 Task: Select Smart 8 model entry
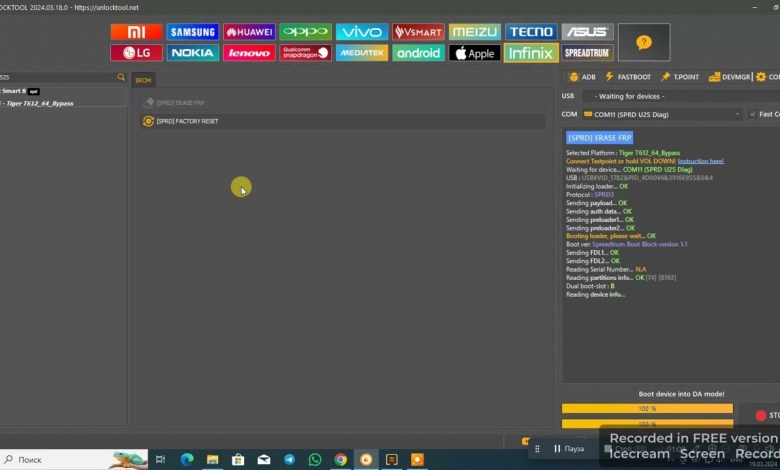click(x=14, y=91)
